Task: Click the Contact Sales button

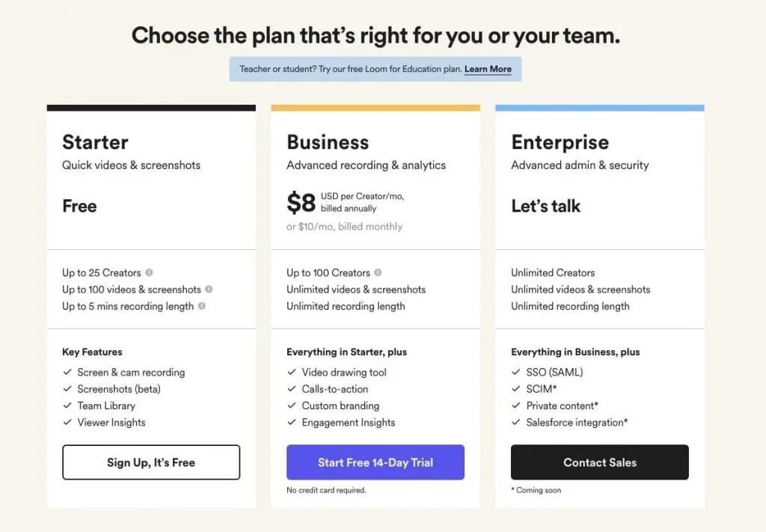Action: (599, 462)
